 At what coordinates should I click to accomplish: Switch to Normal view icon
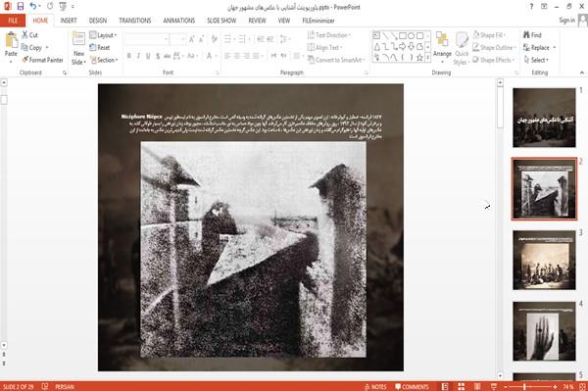pos(445,387)
